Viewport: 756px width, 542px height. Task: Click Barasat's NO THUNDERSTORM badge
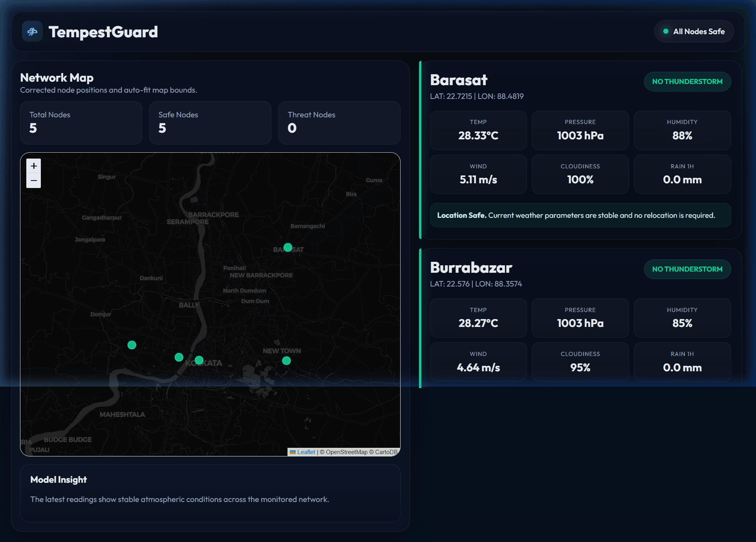pos(687,82)
